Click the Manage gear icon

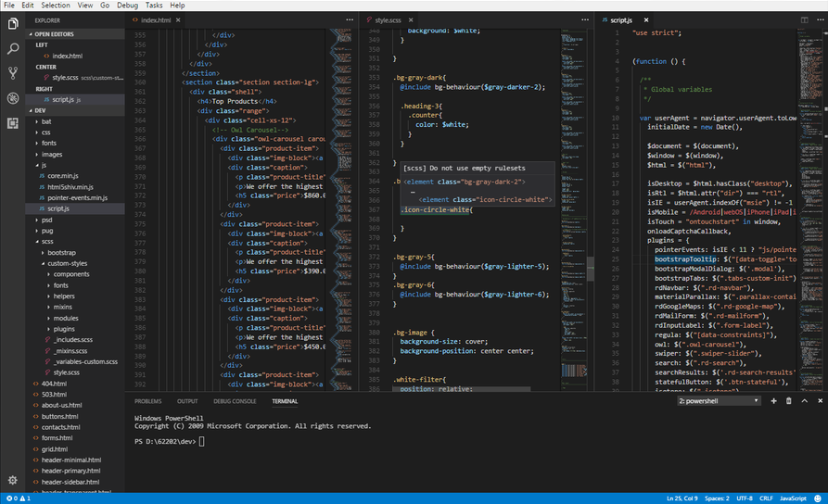pyautogui.click(x=13, y=480)
